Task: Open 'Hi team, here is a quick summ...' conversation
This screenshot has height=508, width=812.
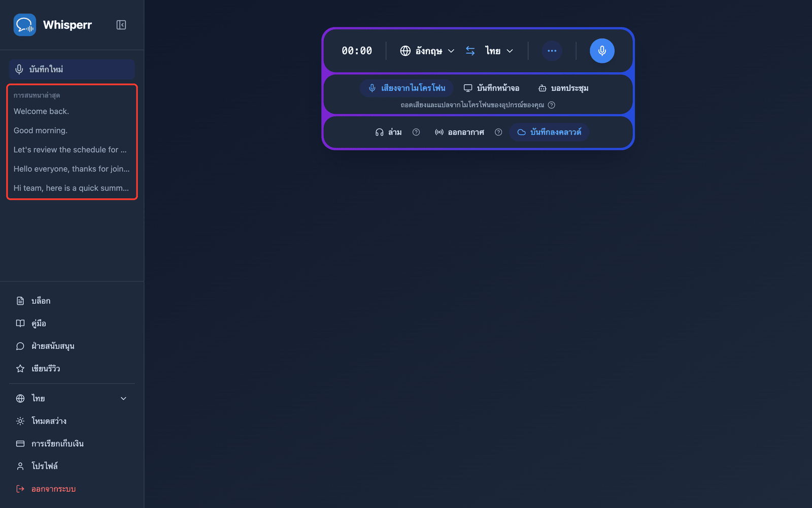Action: [x=72, y=188]
